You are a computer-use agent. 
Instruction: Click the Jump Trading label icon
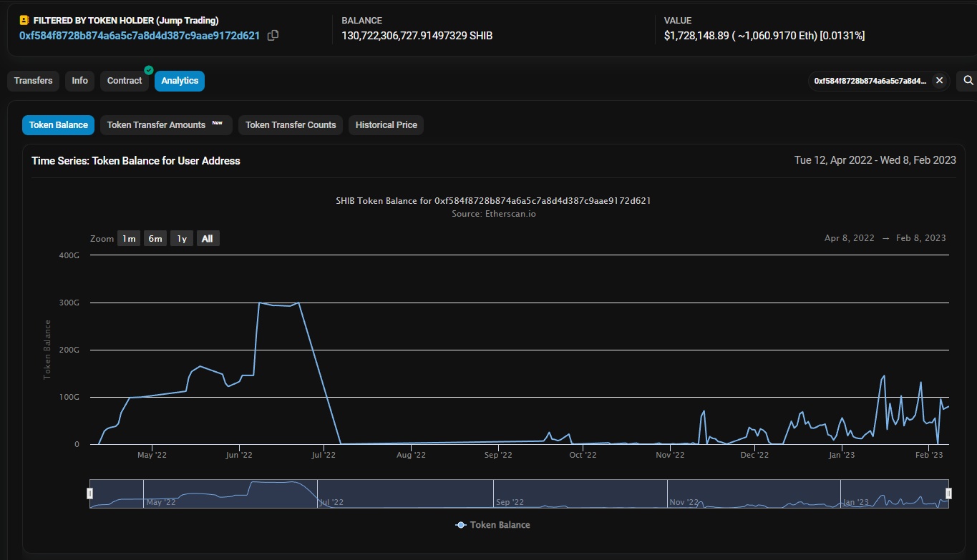click(24, 21)
